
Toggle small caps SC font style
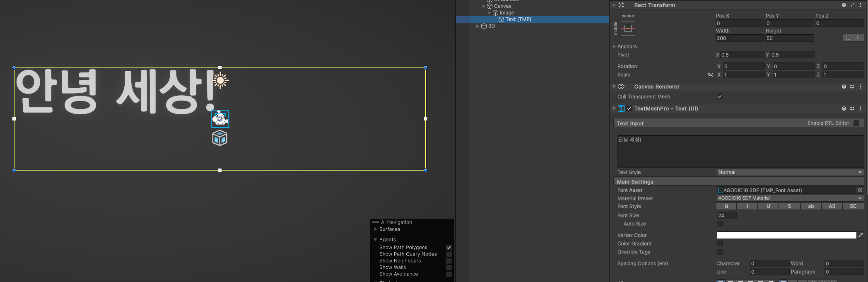[x=853, y=206]
